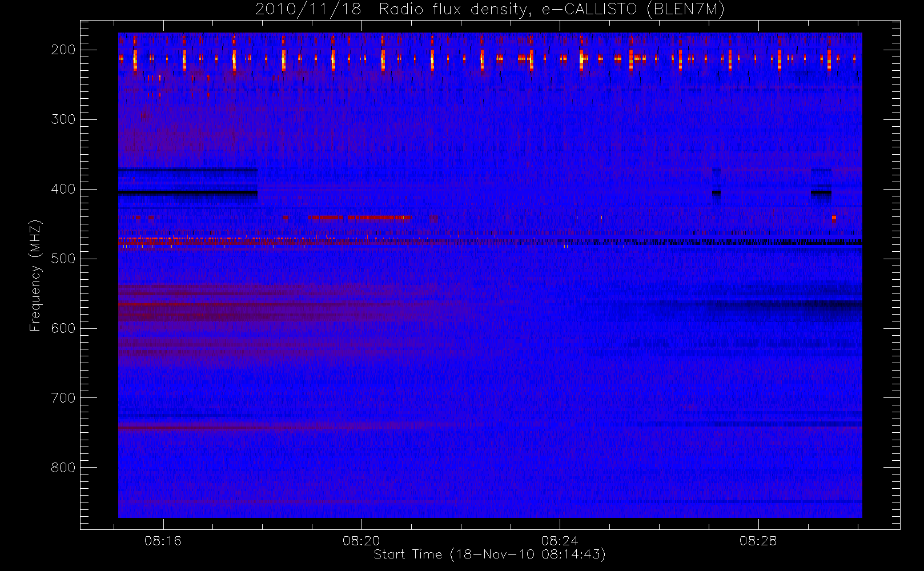924x571 pixels.
Task: Click the '08:28' time axis label
Action: [x=758, y=541]
